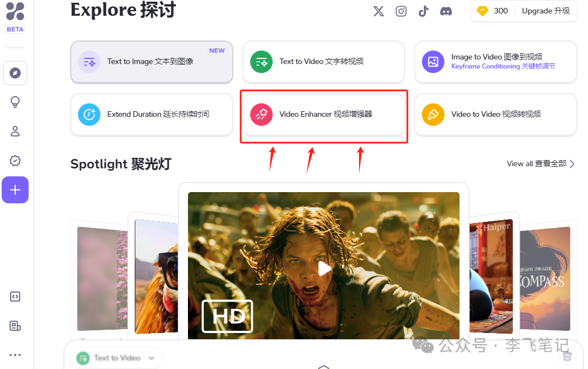Click the green Text to Video card icon
The width and height of the screenshot is (588, 369).
261,62
